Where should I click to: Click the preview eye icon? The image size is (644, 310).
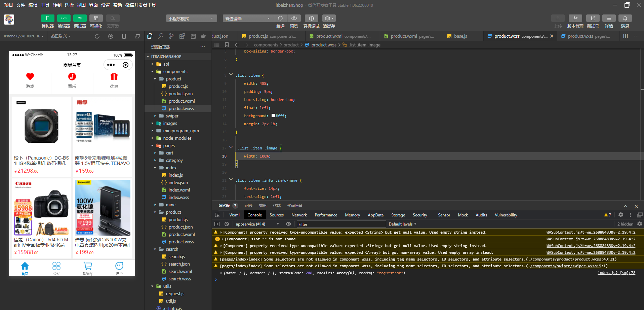(x=294, y=18)
